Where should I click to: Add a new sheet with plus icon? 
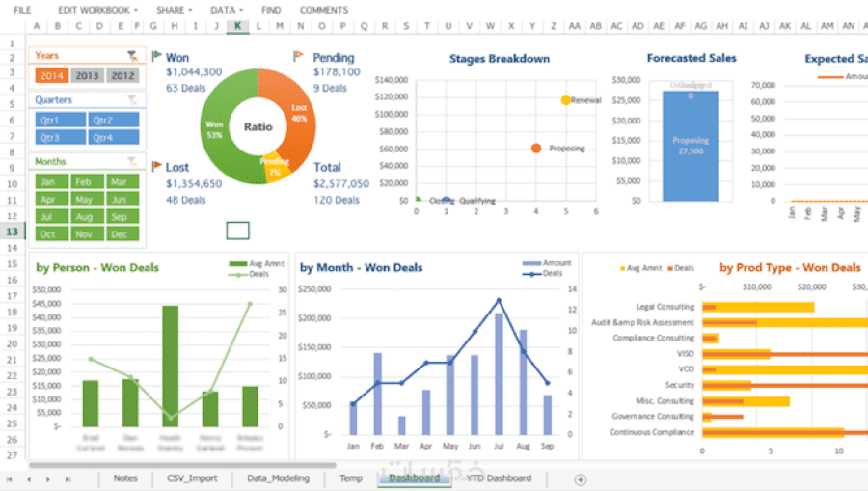tap(581, 479)
